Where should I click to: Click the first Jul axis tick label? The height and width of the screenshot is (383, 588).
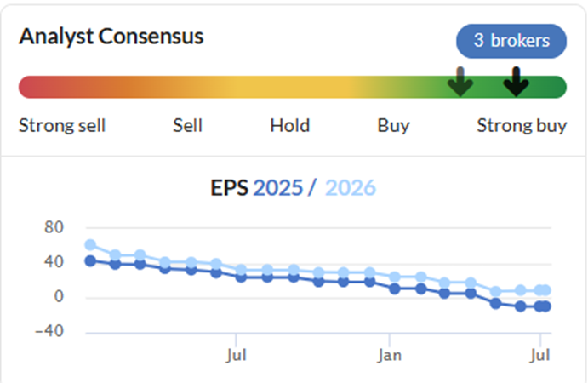(237, 355)
